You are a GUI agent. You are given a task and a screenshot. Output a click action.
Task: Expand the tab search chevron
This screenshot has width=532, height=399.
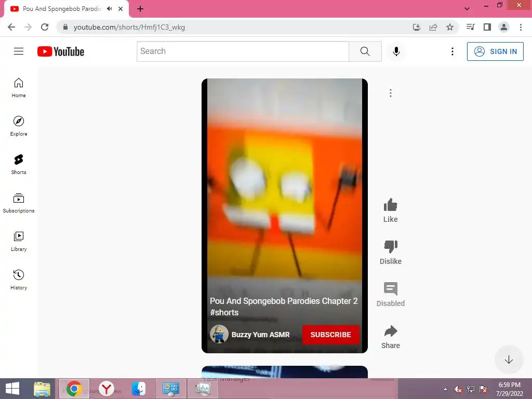point(467,9)
